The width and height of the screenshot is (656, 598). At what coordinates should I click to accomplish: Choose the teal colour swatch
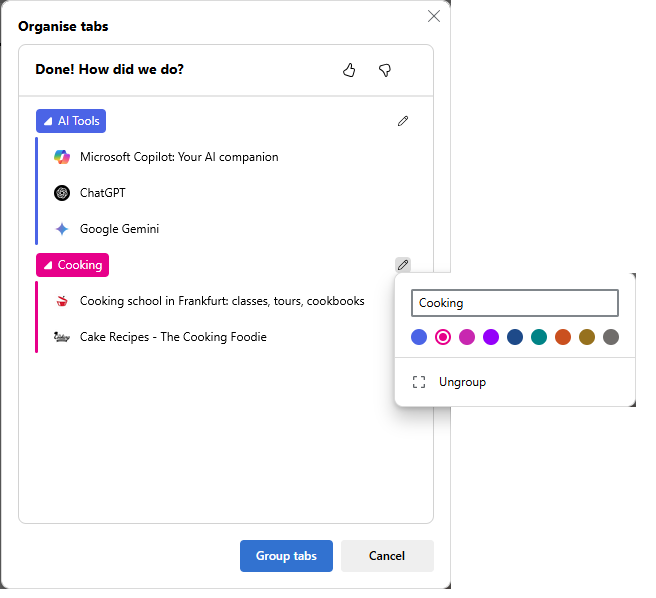539,337
